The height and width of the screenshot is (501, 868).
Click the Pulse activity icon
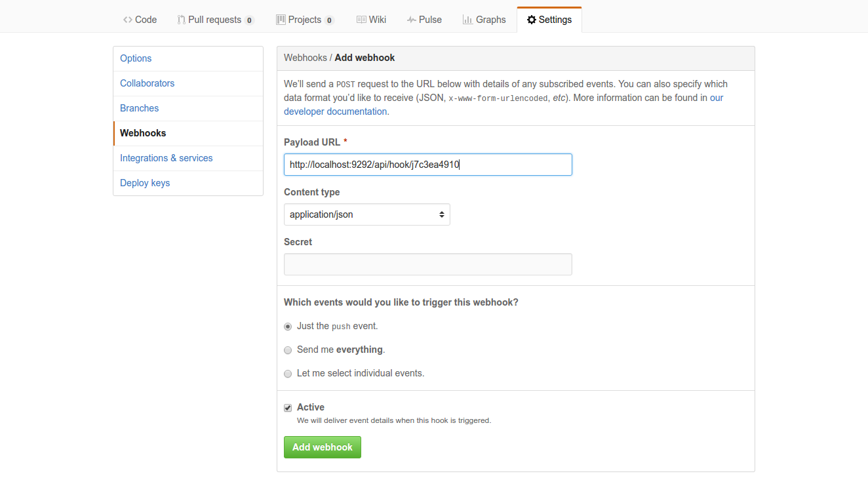click(x=411, y=20)
